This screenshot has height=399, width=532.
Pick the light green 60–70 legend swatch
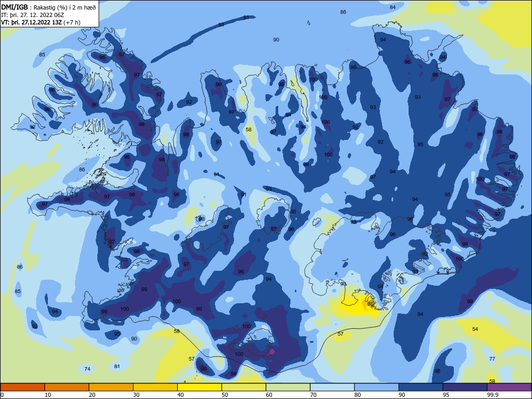(288, 387)
